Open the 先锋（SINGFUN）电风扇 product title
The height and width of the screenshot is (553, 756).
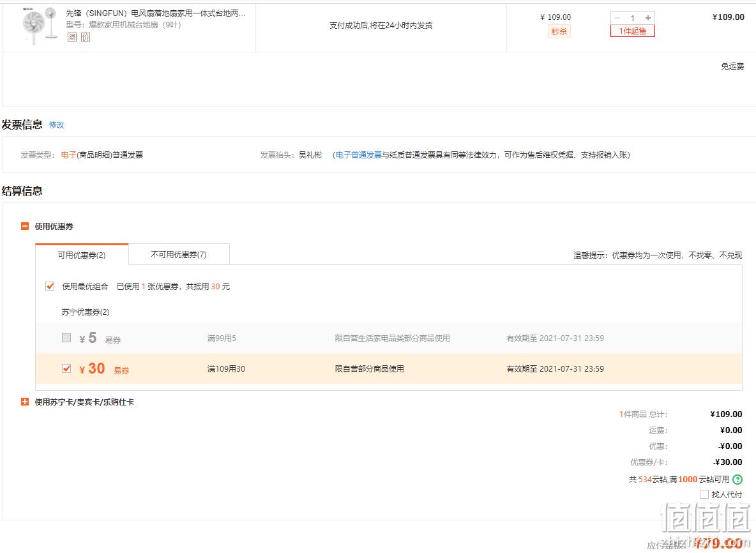(156, 13)
